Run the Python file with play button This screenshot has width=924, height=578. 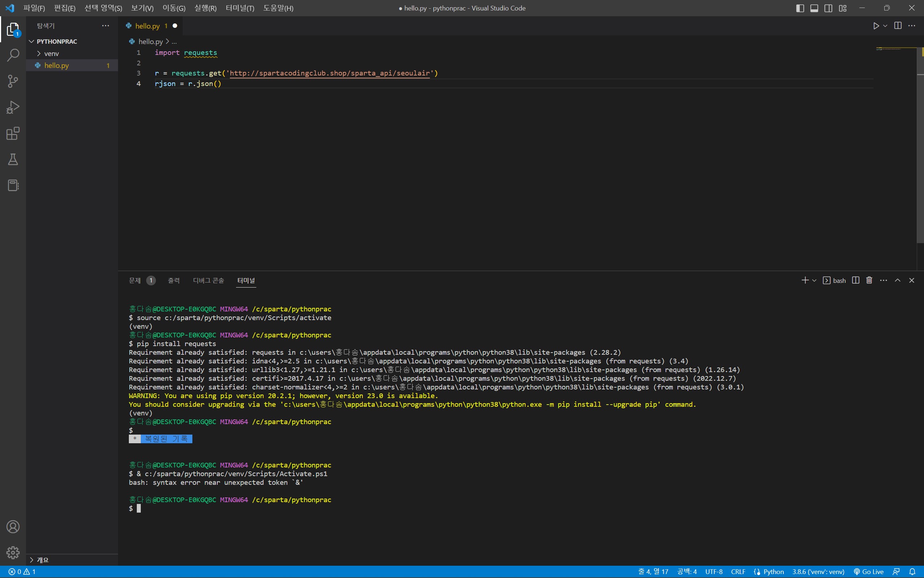(x=876, y=26)
